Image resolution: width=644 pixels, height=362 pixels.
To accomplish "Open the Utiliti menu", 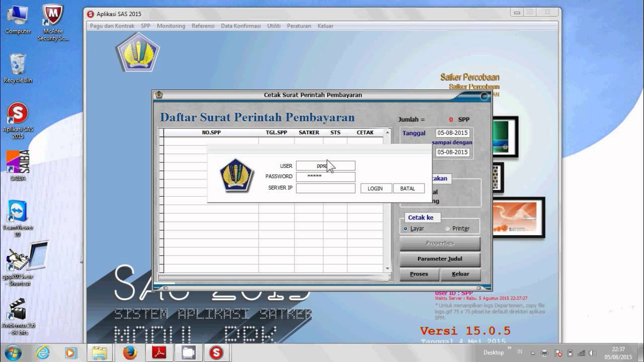I will click(274, 26).
